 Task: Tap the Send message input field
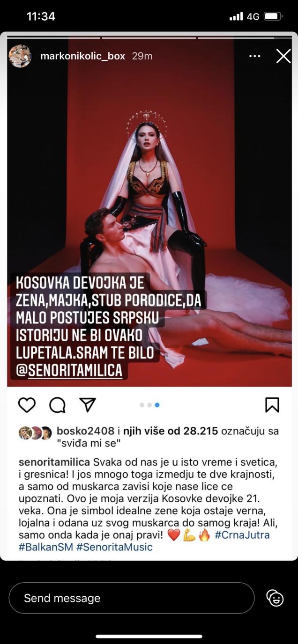132,598
